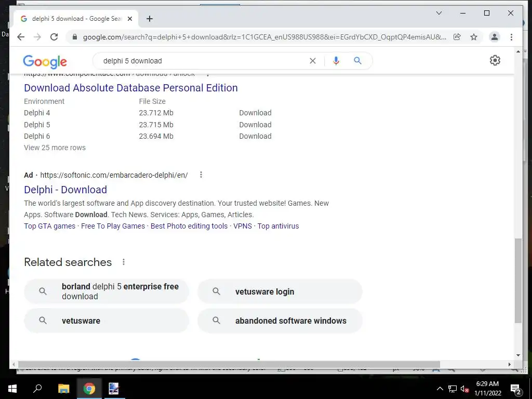View site information via padlock icon

tap(75, 37)
